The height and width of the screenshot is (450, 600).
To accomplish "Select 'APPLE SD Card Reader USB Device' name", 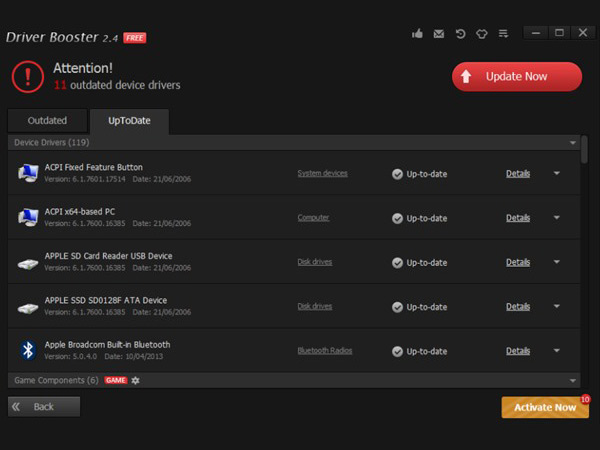I will point(108,256).
